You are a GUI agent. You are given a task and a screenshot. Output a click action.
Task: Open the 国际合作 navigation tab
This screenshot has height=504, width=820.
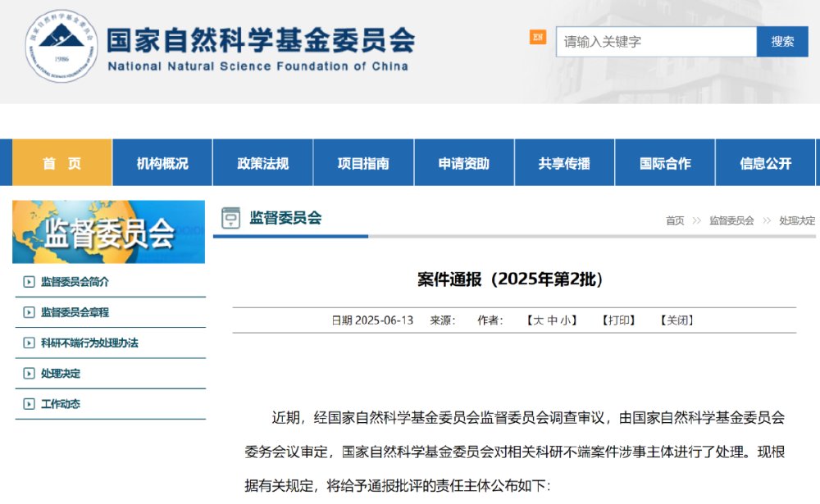click(665, 162)
